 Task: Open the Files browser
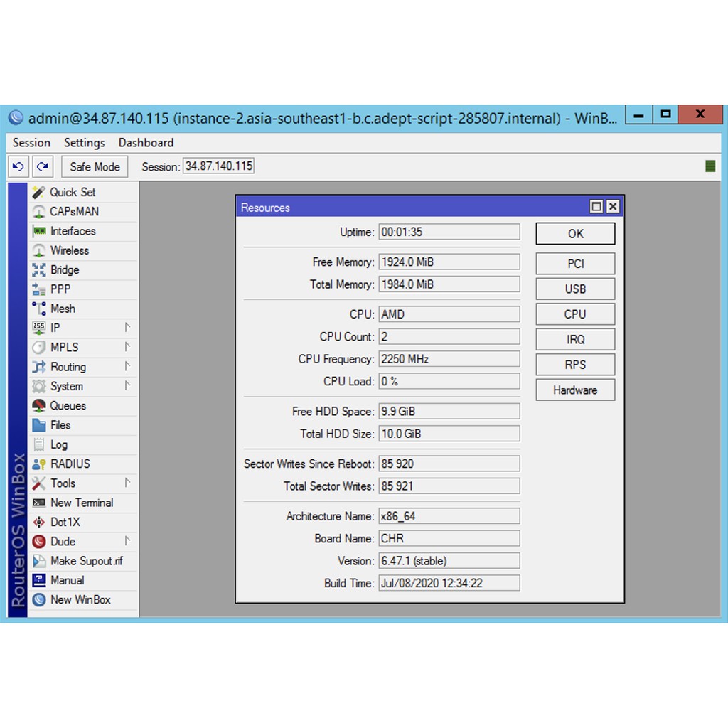tap(62, 425)
